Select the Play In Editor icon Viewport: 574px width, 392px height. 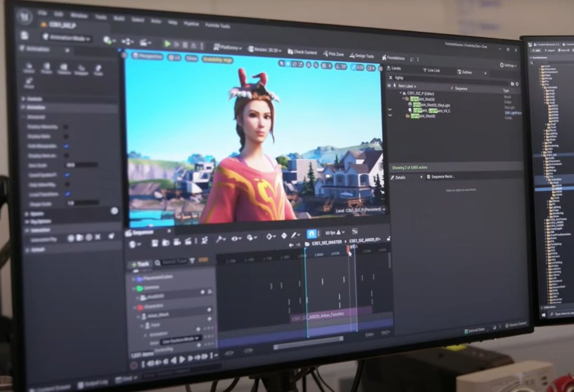pyautogui.click(x=168, y=44)
